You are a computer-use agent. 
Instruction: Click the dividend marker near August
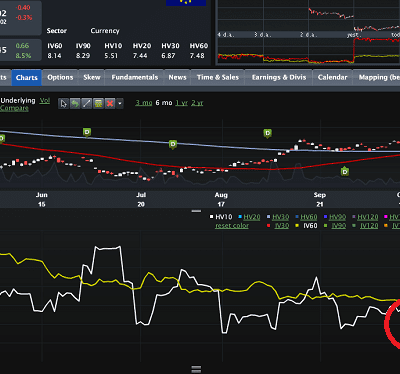click(x=173, y=145)
